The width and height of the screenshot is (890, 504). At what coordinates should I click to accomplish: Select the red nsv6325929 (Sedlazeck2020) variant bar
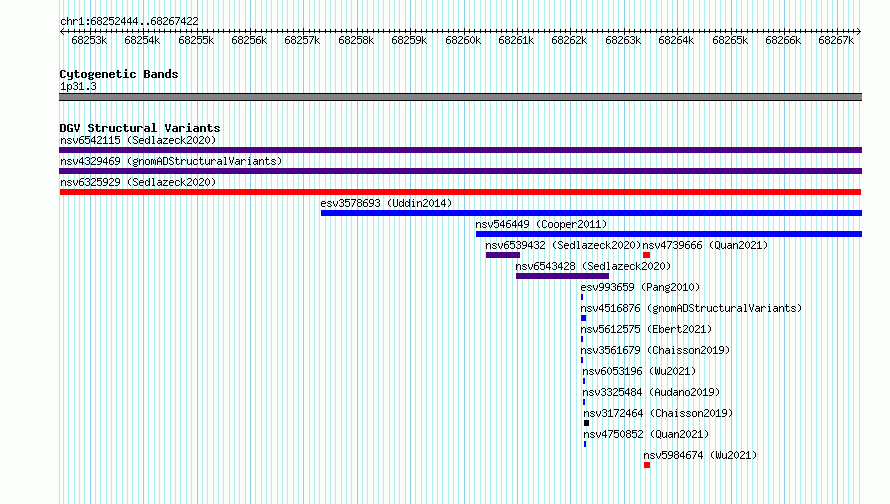click(x=460, y=192)
